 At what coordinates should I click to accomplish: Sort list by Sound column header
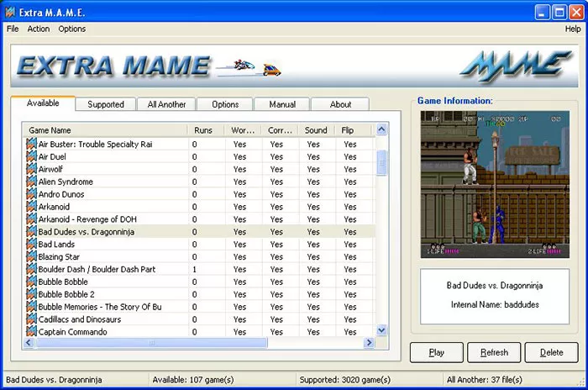(316, 130)
